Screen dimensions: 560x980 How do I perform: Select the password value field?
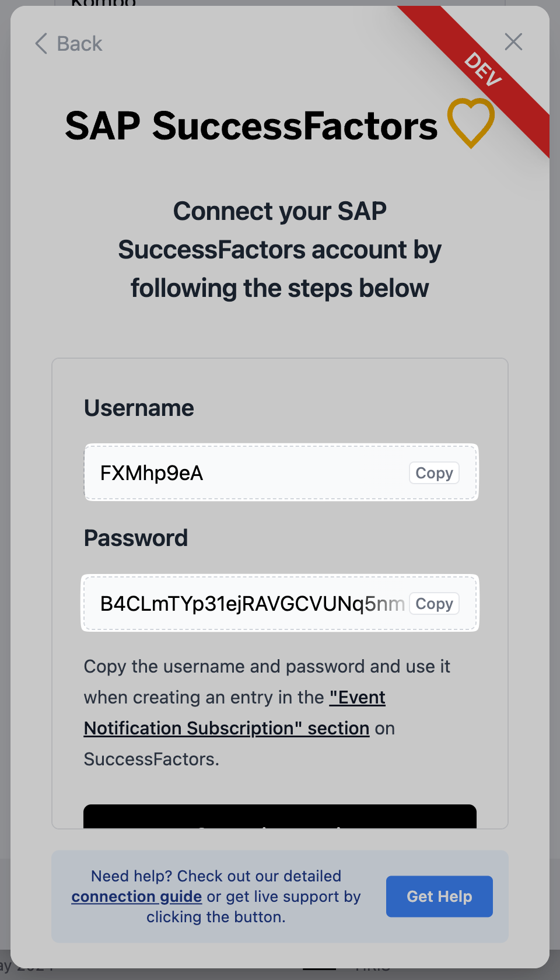coord(280,603)
